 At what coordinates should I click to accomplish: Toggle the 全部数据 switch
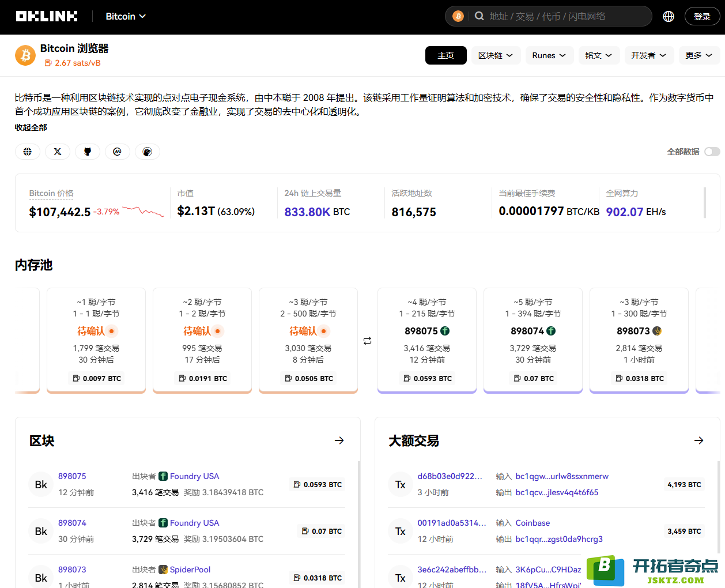712,152
